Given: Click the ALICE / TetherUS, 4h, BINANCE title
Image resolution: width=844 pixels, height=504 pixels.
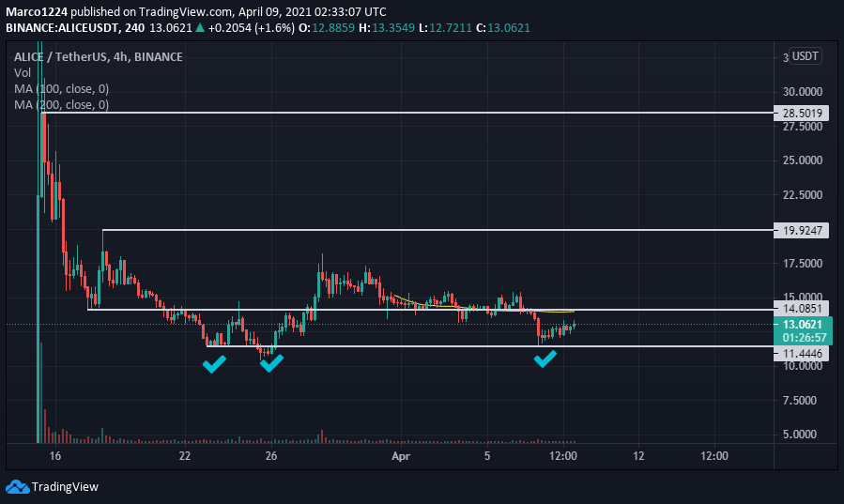Looking at the screenshot, I should [x=98, y=56].
